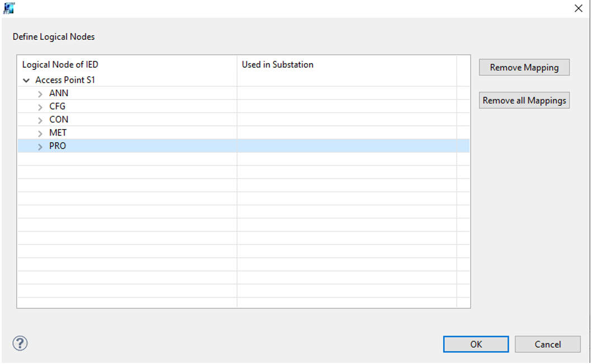This screenshot has width=592, height=364.
Task: Expand the CON logical node group
Action: [x=40, y=120]
